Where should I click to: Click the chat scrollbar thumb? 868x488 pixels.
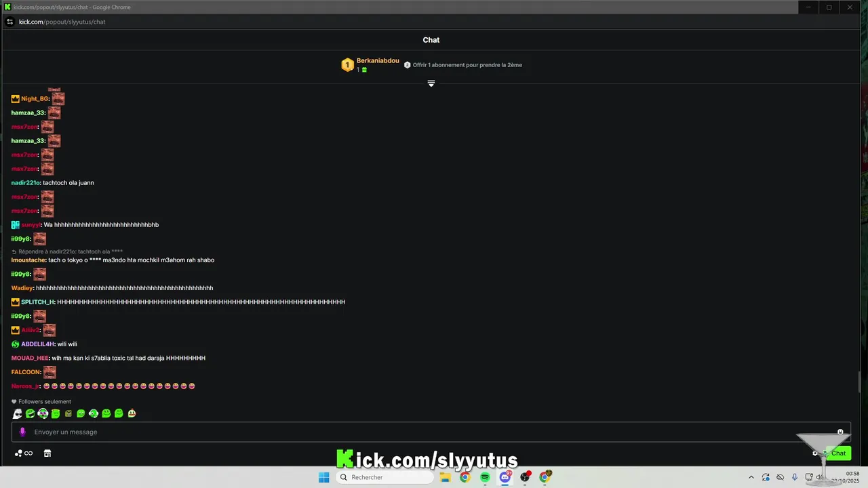click(859, 382)
